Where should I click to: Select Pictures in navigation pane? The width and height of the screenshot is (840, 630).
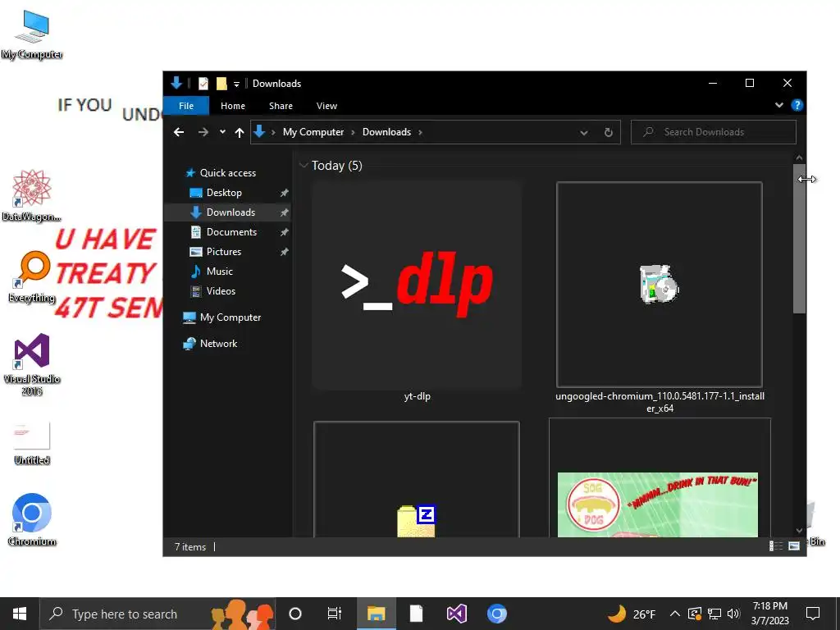pos(223,251)
